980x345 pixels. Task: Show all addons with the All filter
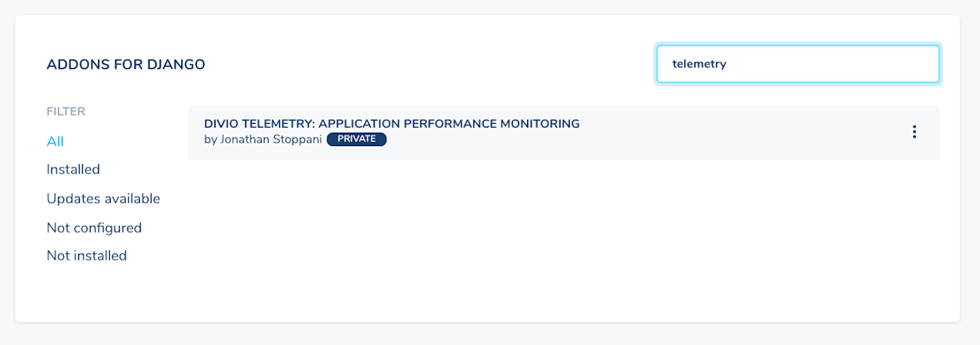[x=55, y=142]
